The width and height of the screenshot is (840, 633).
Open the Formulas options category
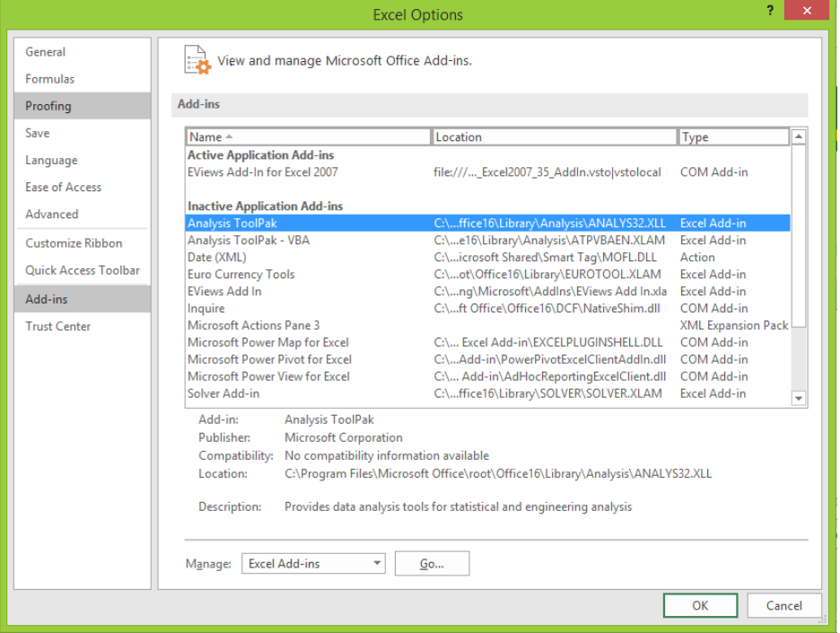point(82,79)
